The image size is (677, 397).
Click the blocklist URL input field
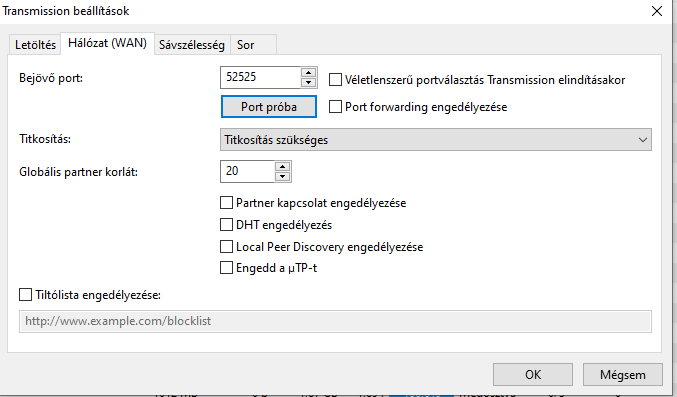[x=335, y=321]
